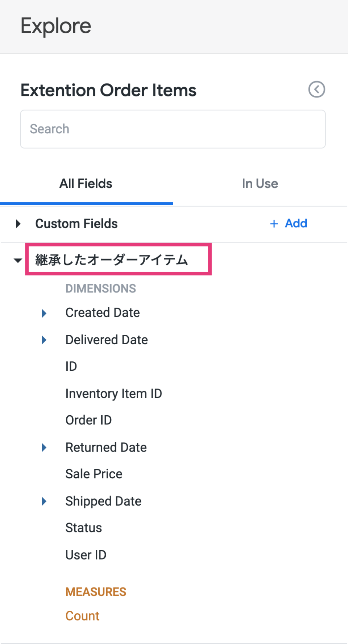Expand the Delivered Date dimension group
Image resolution: width=348 pixels, height=644 pixels.
pyautogui.click(x=44, y=340)
